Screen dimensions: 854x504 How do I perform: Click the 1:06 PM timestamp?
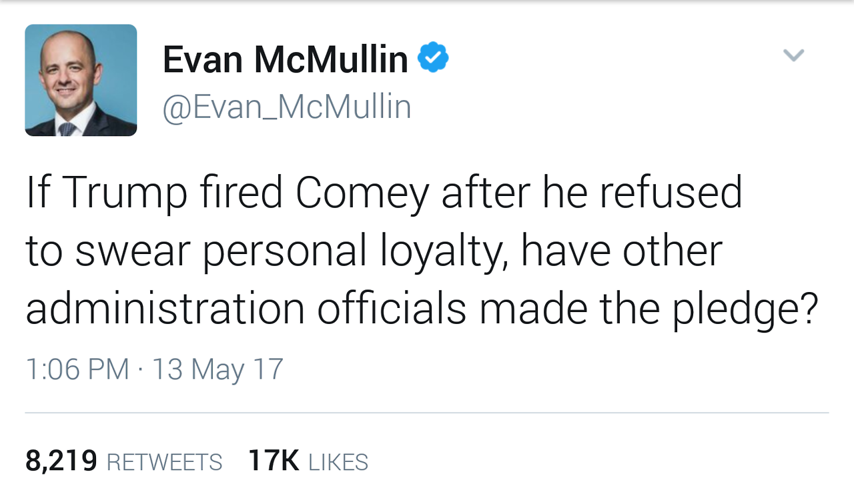77,369
